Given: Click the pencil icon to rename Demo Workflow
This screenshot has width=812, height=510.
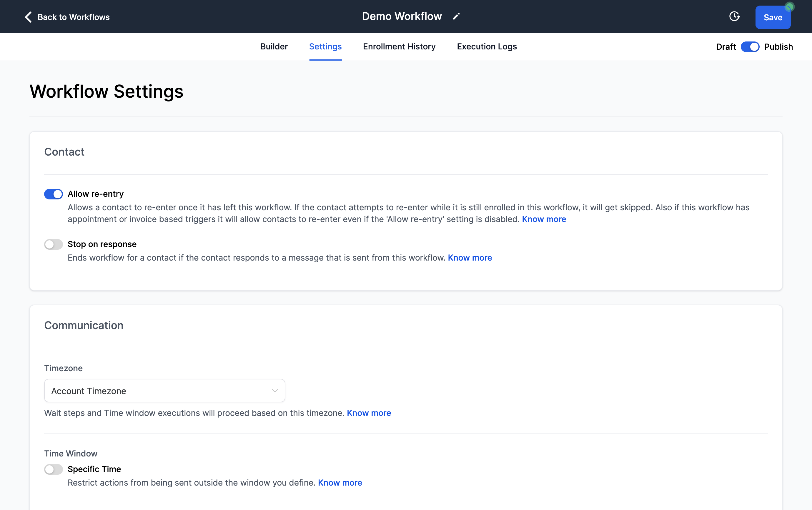Looking at the screenshot, I should (x=456, y=16).
